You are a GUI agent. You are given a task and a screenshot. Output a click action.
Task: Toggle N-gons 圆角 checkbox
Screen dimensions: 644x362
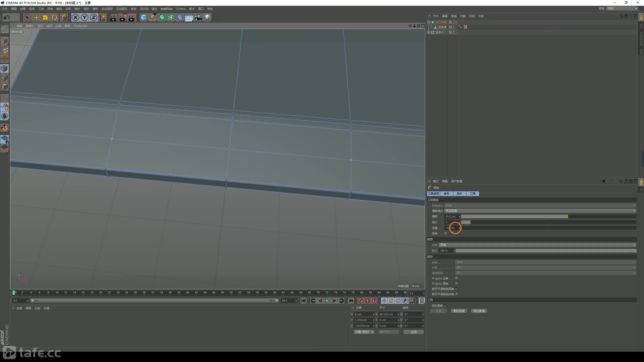coord(457,284)
